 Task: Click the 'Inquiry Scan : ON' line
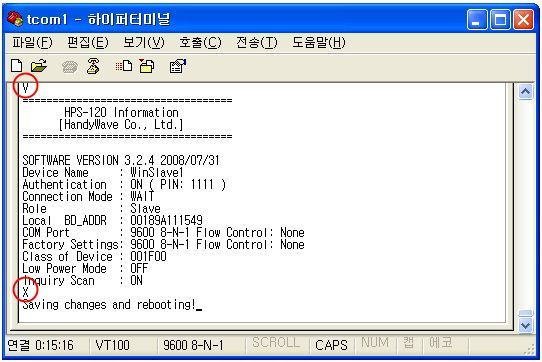click(82, 280)
